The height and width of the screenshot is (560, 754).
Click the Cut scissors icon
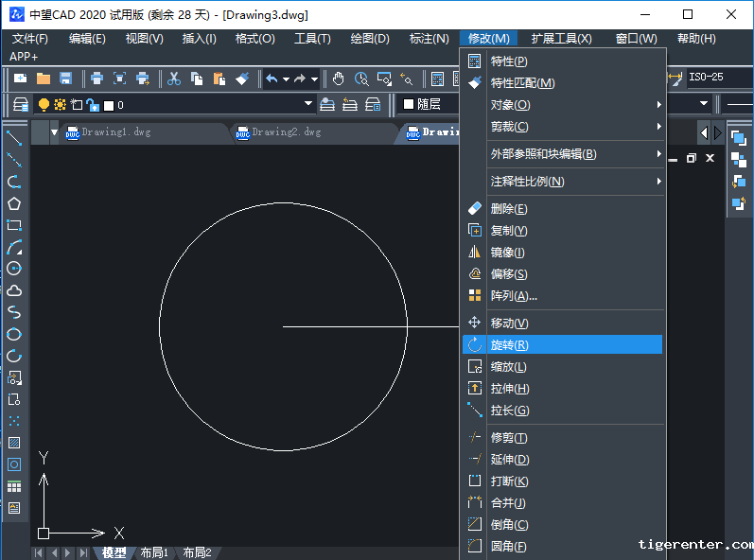tap(174, 79)
